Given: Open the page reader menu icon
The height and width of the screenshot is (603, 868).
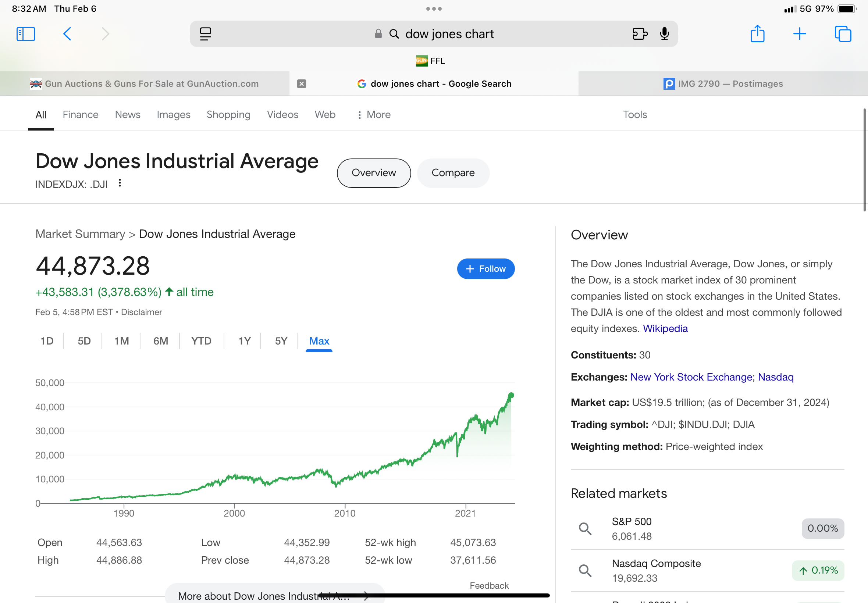Looking at the screenshot, I should coord(205,34).
